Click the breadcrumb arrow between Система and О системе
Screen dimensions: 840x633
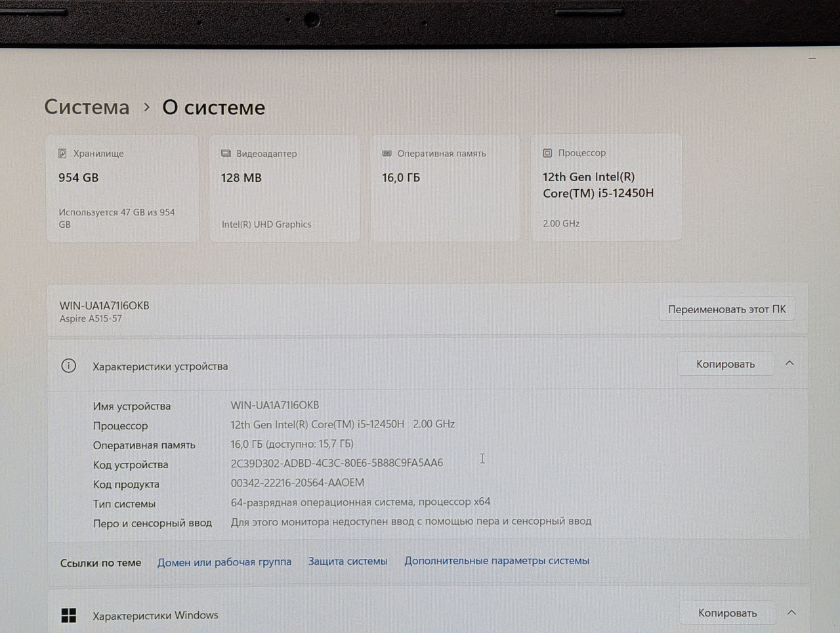[x=147, y=107]
